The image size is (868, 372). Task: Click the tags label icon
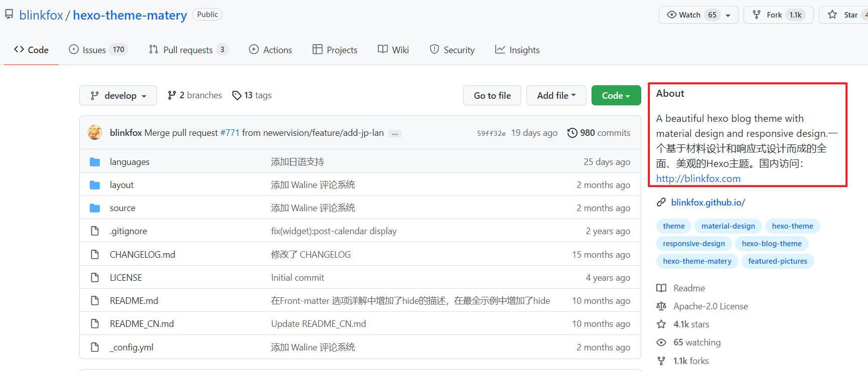coord(237,95)
